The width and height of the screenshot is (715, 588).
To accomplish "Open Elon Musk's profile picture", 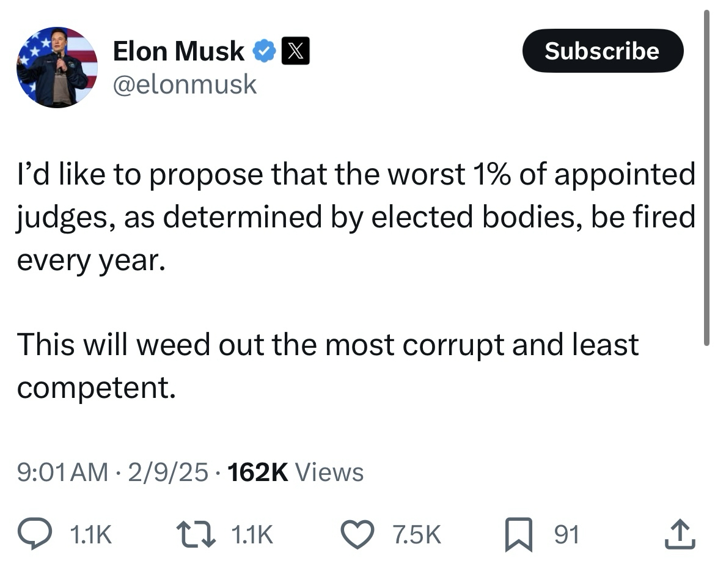I will point(57,67).
